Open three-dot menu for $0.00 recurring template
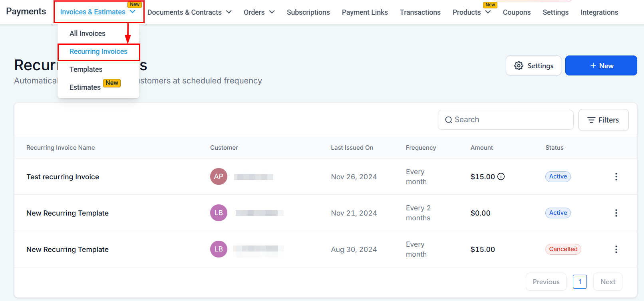This screenshot has width=644, height=301. 616,213
